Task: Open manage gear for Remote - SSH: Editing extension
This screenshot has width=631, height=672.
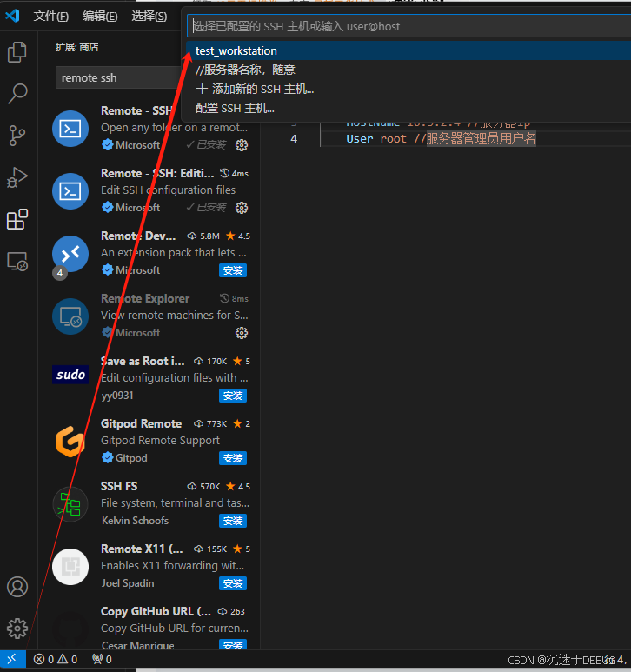Action: [x=242, y=208]
